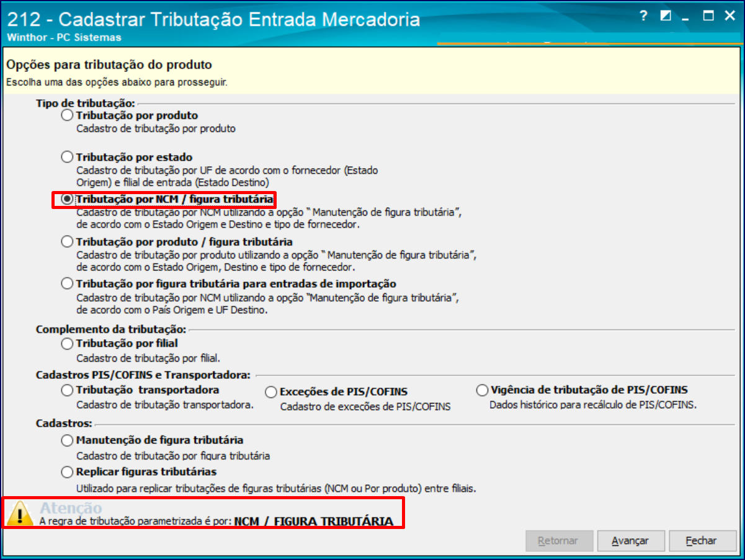Maximize the window from title bar

click(708, 16)
